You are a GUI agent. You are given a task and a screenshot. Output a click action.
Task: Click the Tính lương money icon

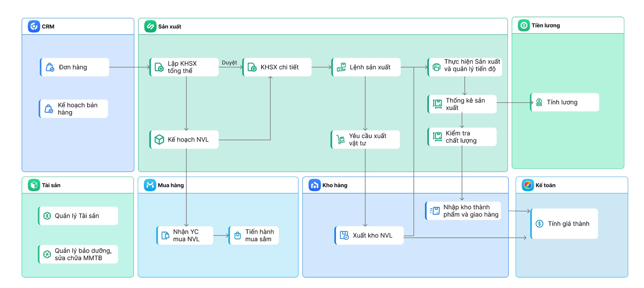(539, 102)
